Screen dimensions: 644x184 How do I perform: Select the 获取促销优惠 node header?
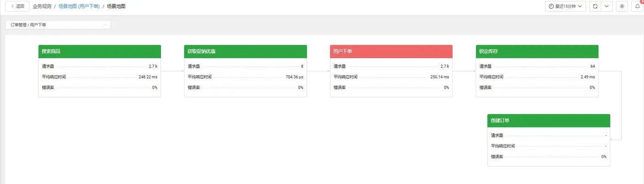(x=245, y=51)
